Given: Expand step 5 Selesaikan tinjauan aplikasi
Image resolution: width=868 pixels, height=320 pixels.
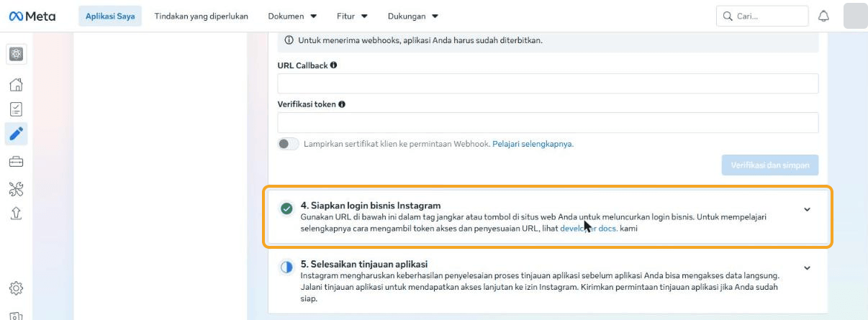Looking at the screenshot, I should coord(807,268).
